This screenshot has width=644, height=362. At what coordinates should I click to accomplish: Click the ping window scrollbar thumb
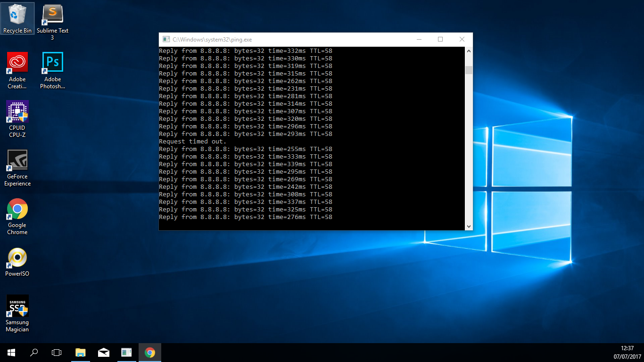(469, 70)
